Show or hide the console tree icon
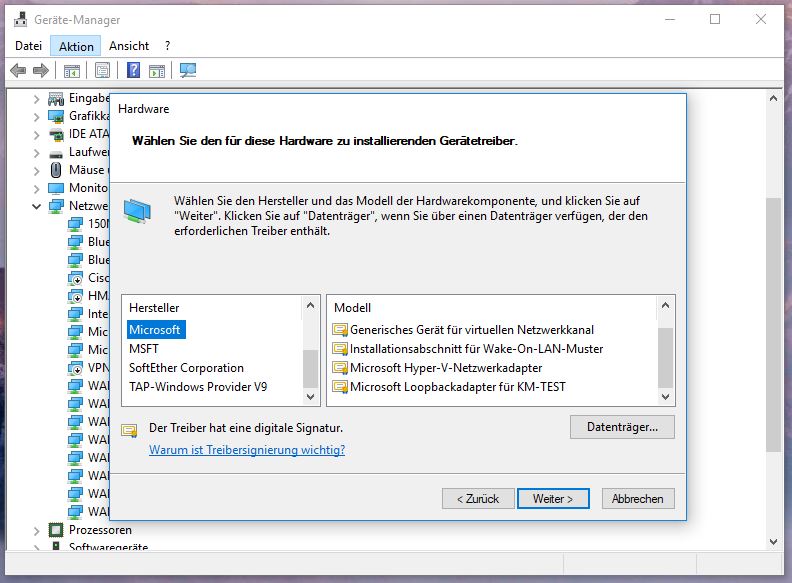 [x=72, y=71]
